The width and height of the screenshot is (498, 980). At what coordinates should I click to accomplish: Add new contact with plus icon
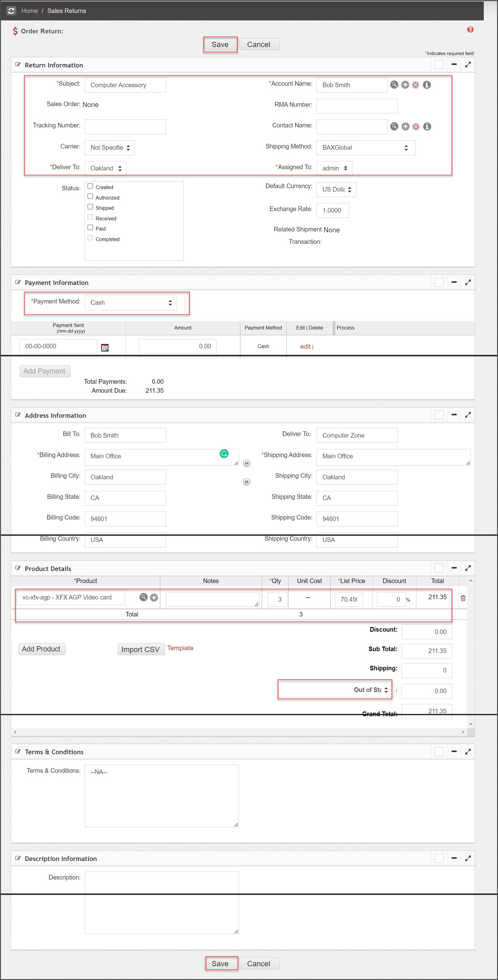click(x=405, y=126)
